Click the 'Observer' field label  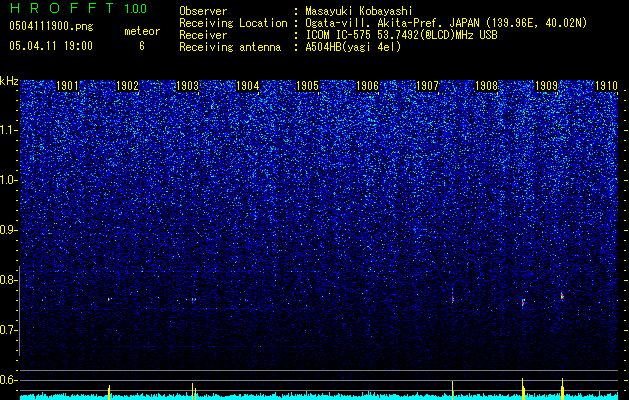203,11
